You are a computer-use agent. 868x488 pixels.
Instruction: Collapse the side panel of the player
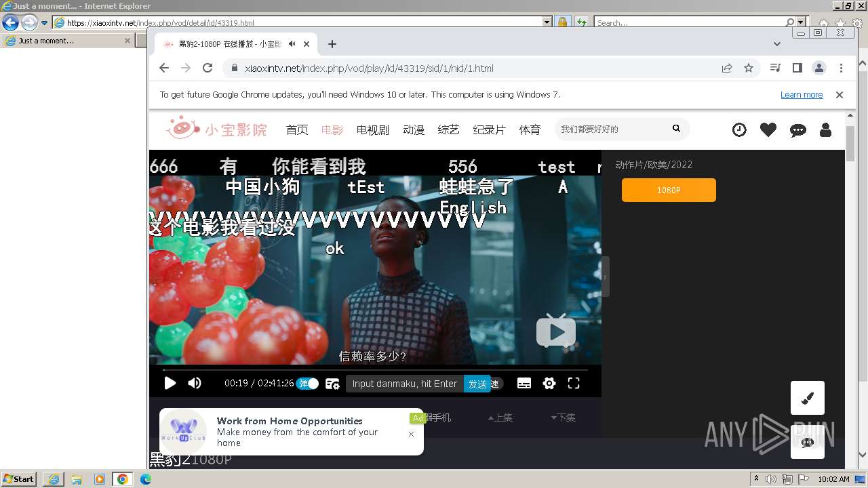605,277
